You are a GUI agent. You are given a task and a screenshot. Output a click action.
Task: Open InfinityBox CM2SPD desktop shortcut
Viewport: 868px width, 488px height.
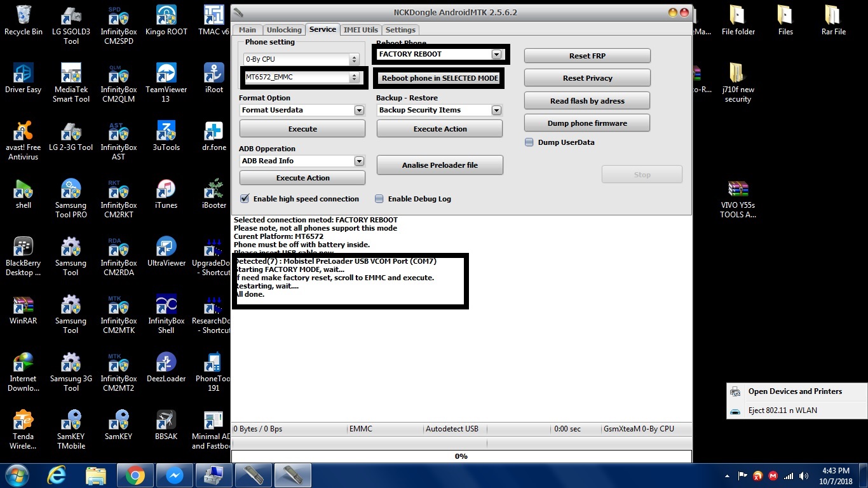[118, 25]
